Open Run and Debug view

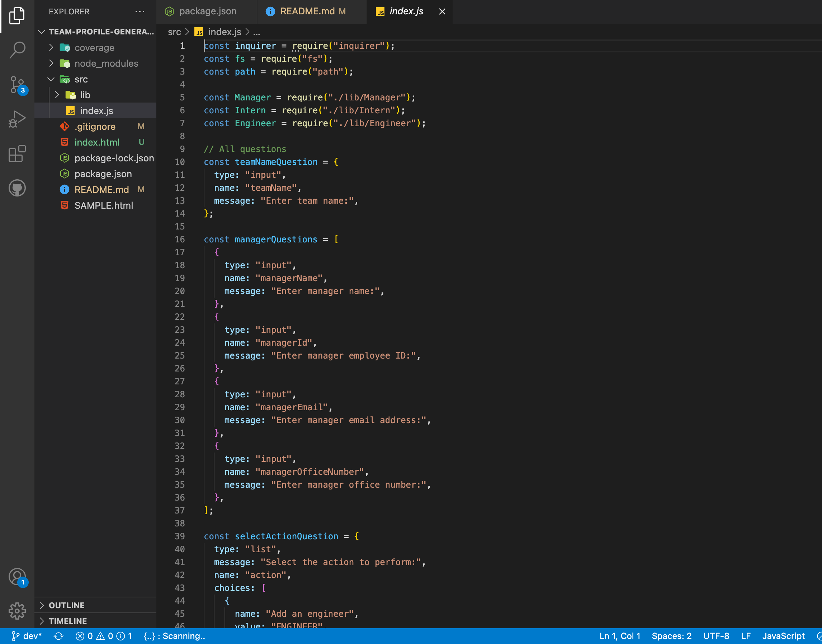tap(17, 119)
